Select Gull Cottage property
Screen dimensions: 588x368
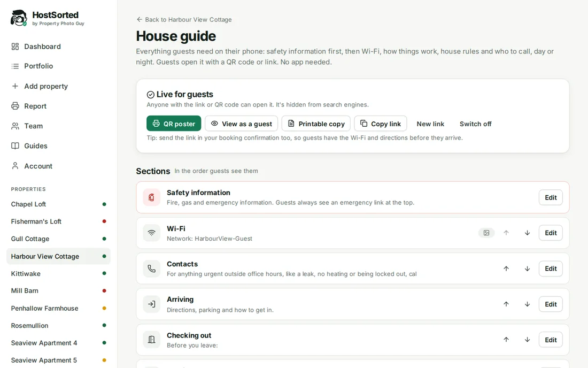click(x=58, y=239)
